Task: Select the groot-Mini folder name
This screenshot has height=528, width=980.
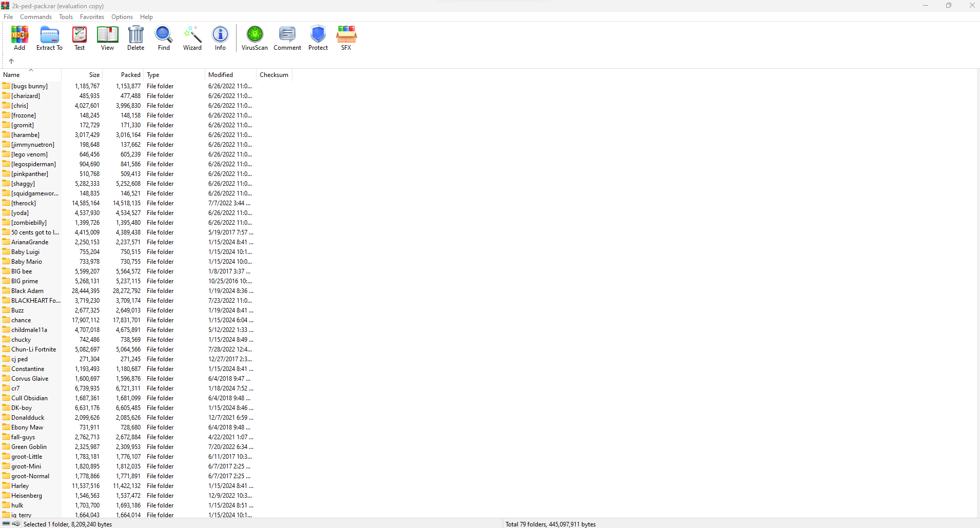Action: 26,466
